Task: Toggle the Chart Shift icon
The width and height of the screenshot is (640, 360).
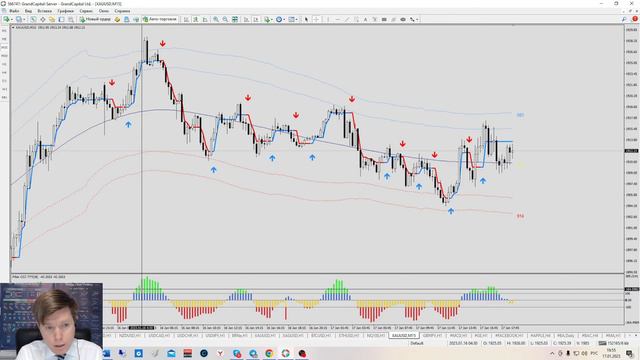Action: [256, 19]
